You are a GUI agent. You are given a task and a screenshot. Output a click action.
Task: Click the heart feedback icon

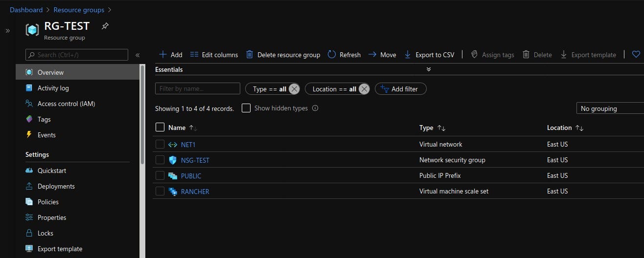(x=636, y=54)
